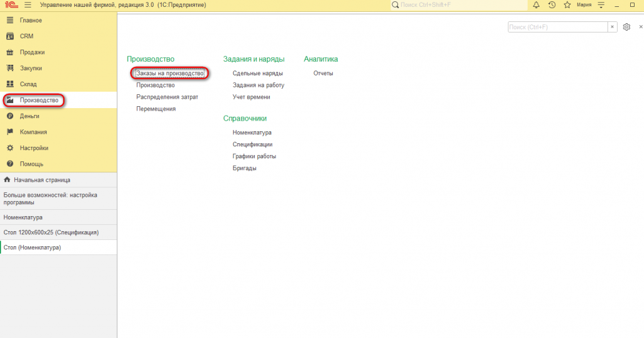Open the history clock icon
644x338 pixels.
552,5
